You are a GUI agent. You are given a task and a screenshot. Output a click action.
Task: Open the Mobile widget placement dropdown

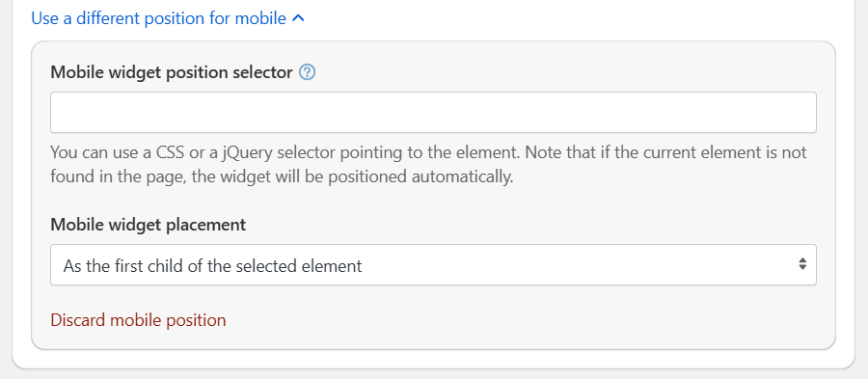click(x=433, y=265)
